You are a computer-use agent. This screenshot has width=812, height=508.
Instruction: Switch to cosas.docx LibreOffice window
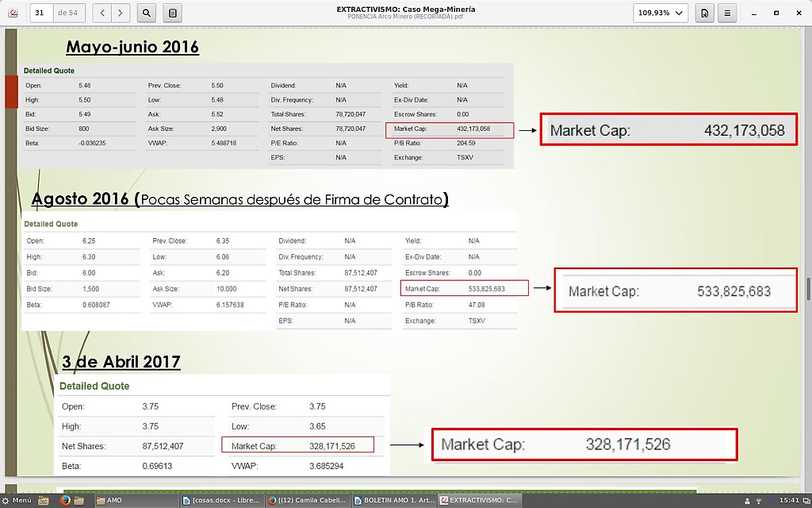[x=219, y=501]
